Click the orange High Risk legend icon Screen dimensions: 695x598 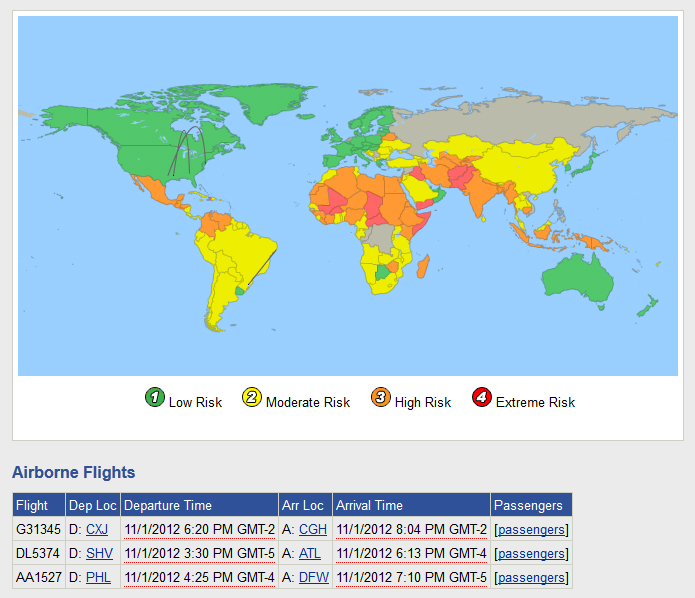(x=381, y=398)
